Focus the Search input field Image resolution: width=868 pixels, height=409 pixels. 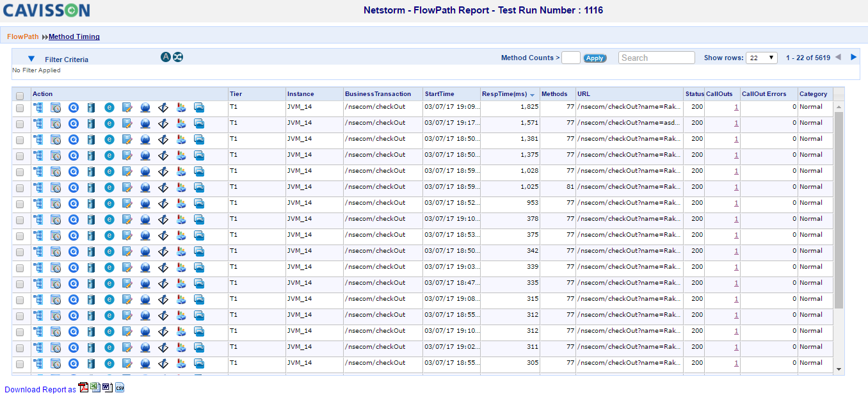tap(657, 58)
